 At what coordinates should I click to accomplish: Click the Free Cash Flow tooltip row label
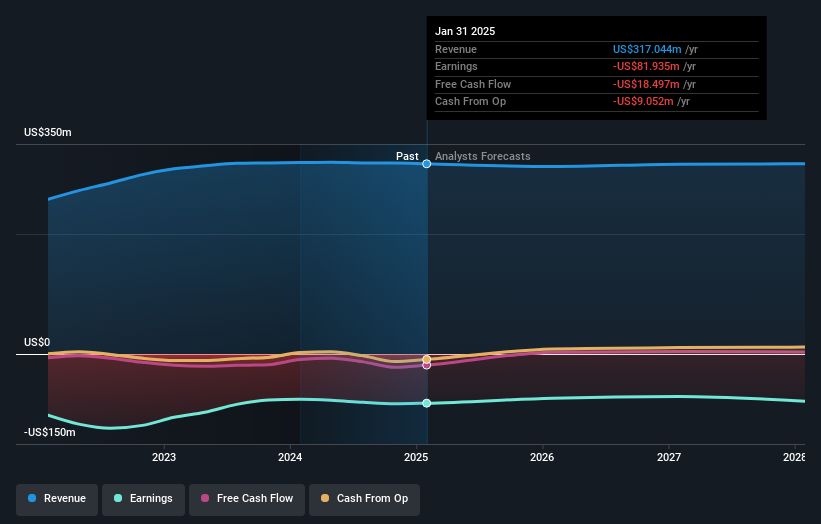click(473, 84)
